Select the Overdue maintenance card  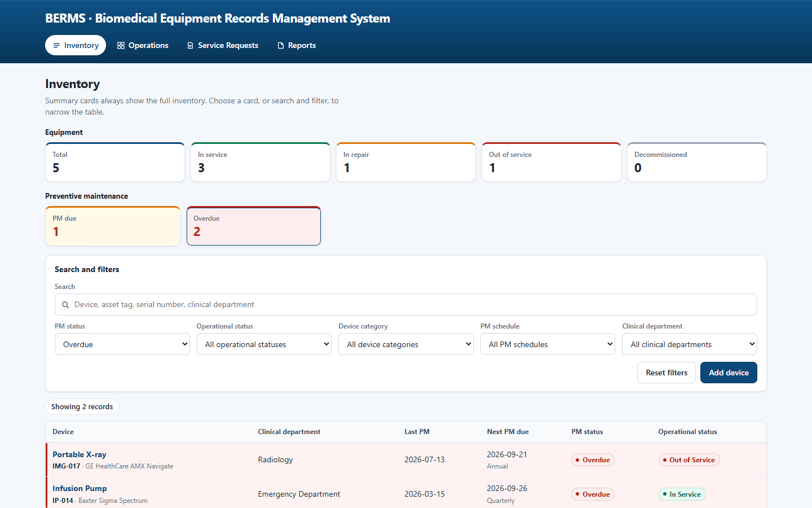254,226
